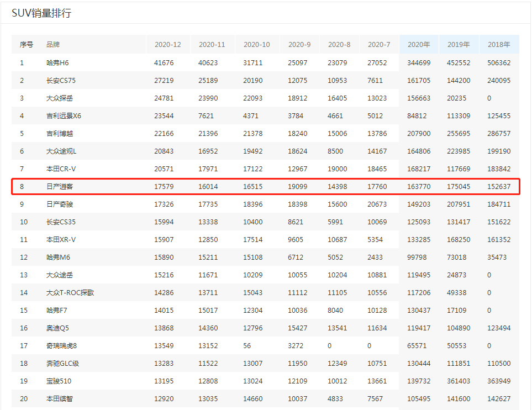Viewport: 532px width, 410px height.
Task: Click the 奥迪Q5 brand name
Action: coord(57,328)
